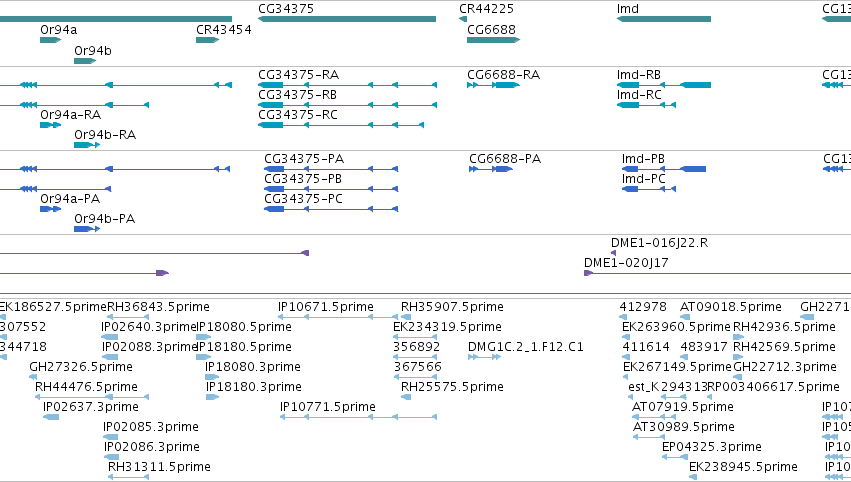851x482 pixels.
Task: Select the IP10671.5prime EST
Action: (339, 317)
